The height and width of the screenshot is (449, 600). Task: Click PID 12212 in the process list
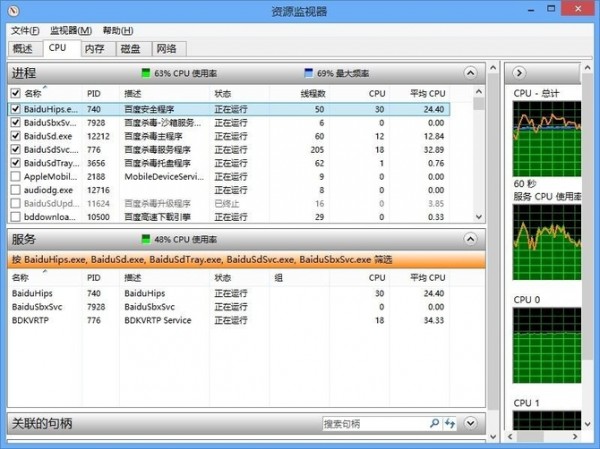[x=98, y=136]
